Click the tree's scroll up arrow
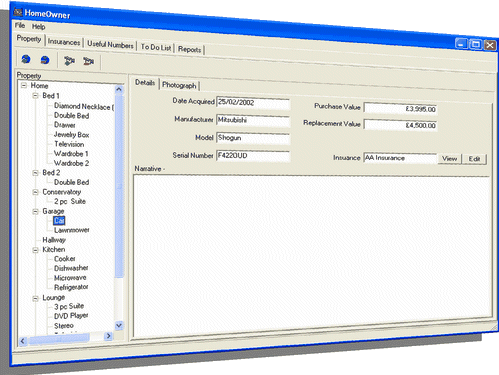This screenshot has height=375, width=499. click(x=119, y=89)
